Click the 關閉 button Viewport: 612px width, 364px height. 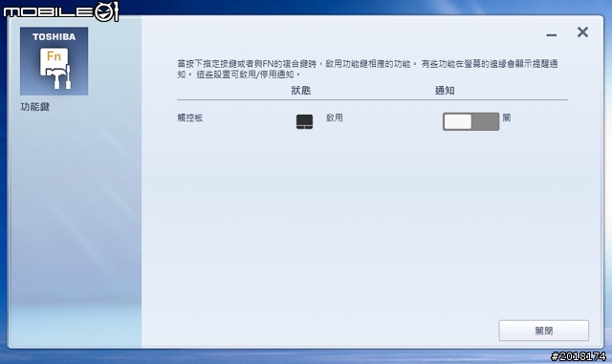[x=544, y=331]
